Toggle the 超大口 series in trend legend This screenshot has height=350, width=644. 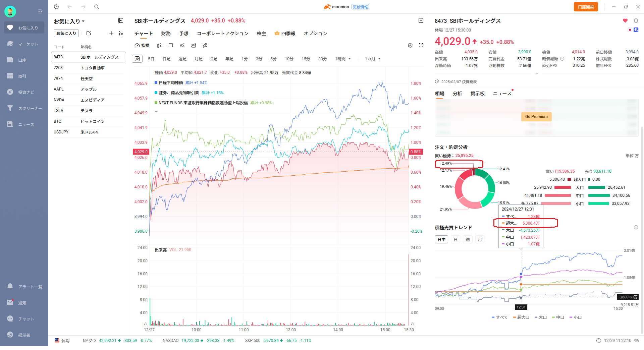(521, 317)
